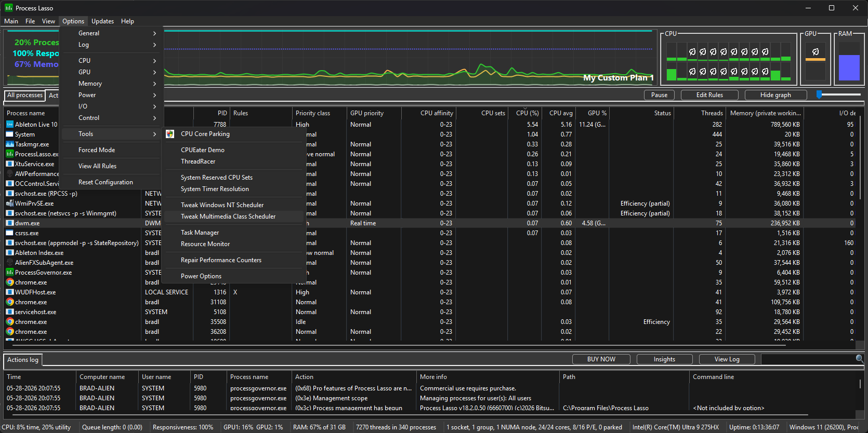
Task: Select the dwm.exe process icon
Action: (9, 223)
